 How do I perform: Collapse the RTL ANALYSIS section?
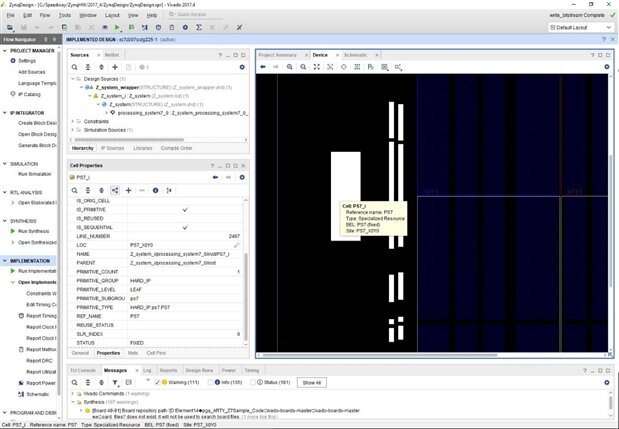5,192
